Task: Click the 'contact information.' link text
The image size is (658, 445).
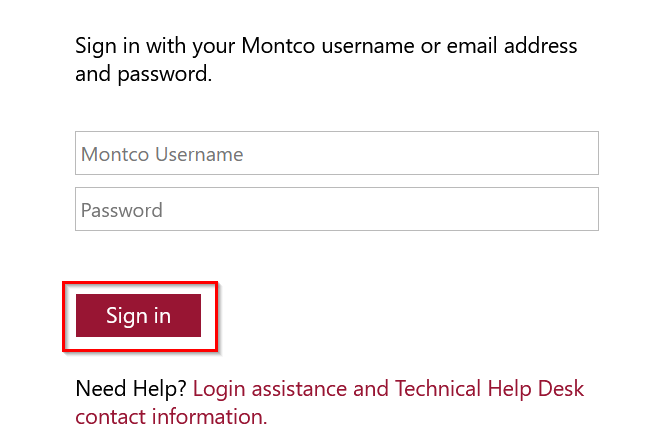Action: (171, 416)
